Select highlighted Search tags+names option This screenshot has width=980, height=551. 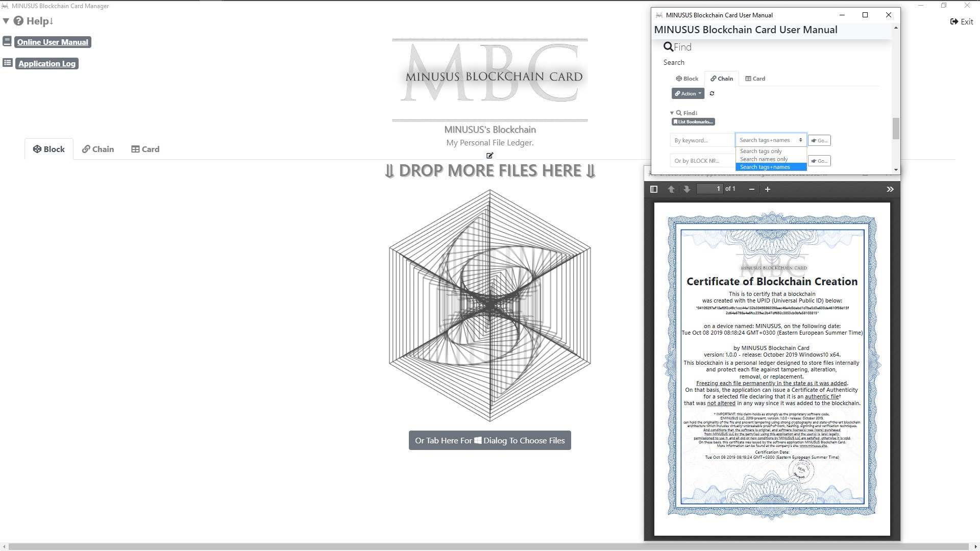[771, 167]
